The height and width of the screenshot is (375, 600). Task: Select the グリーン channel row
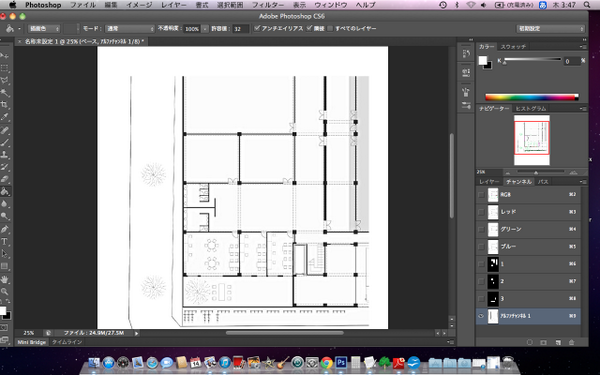(x=528, y=229)
